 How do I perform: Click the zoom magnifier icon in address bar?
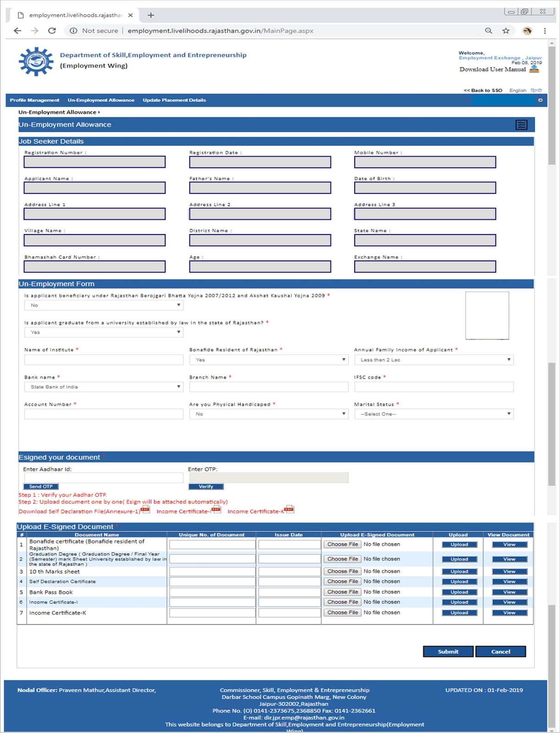pyautogui.click(x=489, y=31)
